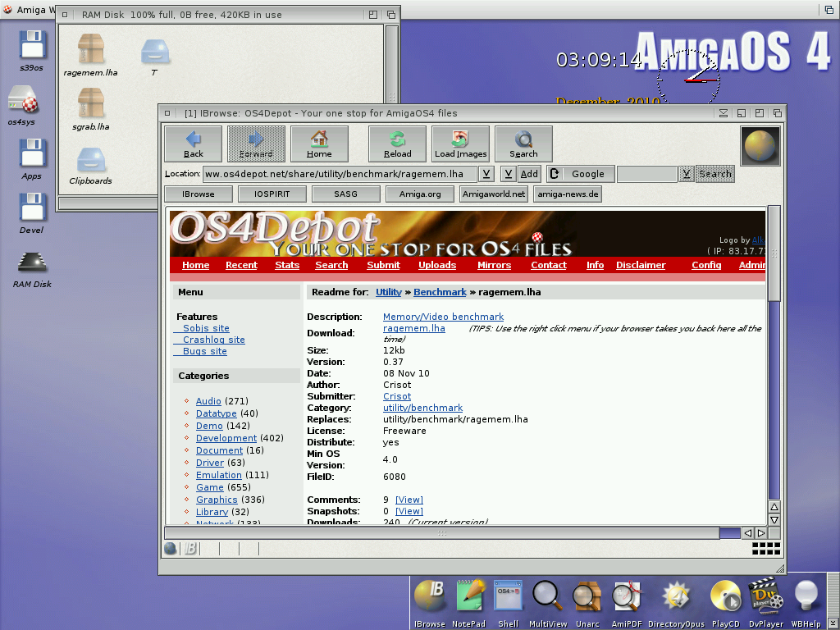Select the s39os disk icon on desktop
The width and height of the screenshot is (840, 630).
point(32,51)
